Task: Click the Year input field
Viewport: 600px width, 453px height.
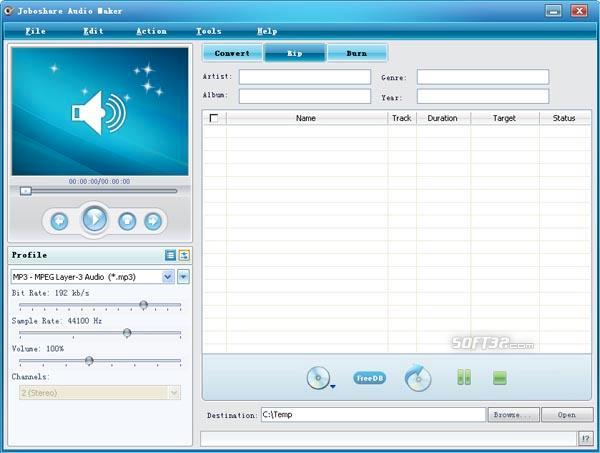Action: 483,96
